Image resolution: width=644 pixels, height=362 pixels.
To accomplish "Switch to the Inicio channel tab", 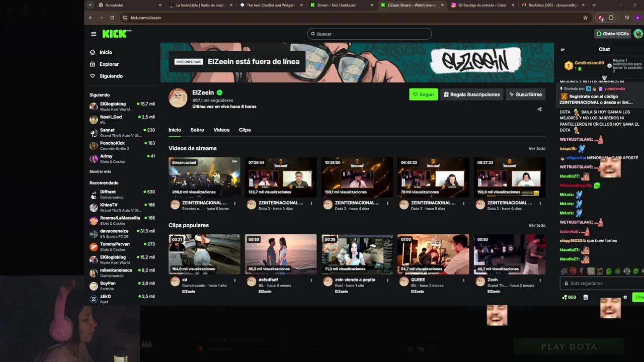I will click(x=175, y=130).
